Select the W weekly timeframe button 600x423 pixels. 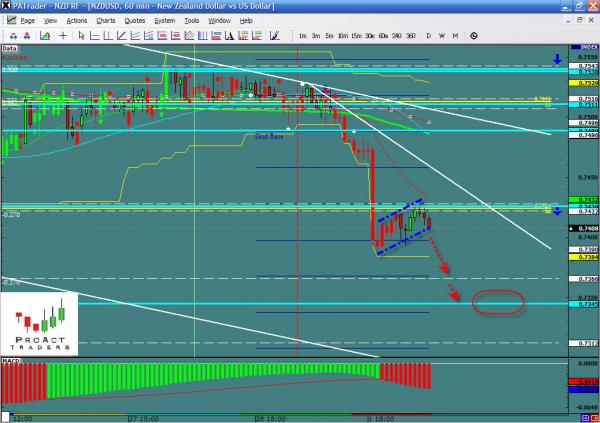(x=442, y=35)
